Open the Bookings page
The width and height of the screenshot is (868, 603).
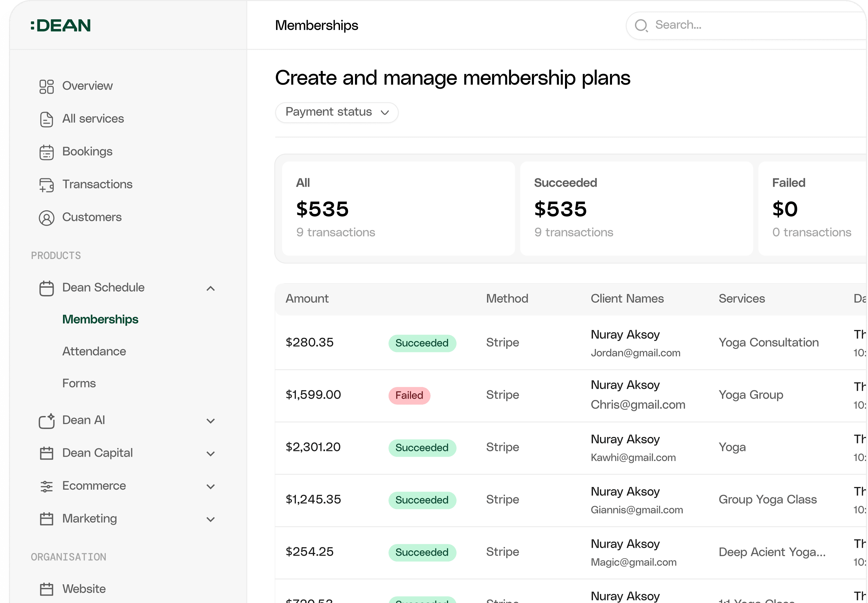(x=87, y=152)
